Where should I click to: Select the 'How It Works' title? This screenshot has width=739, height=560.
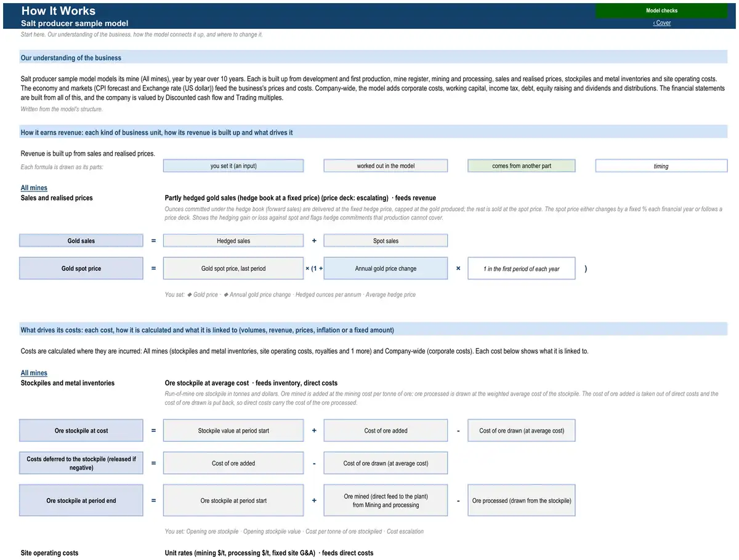59,10
